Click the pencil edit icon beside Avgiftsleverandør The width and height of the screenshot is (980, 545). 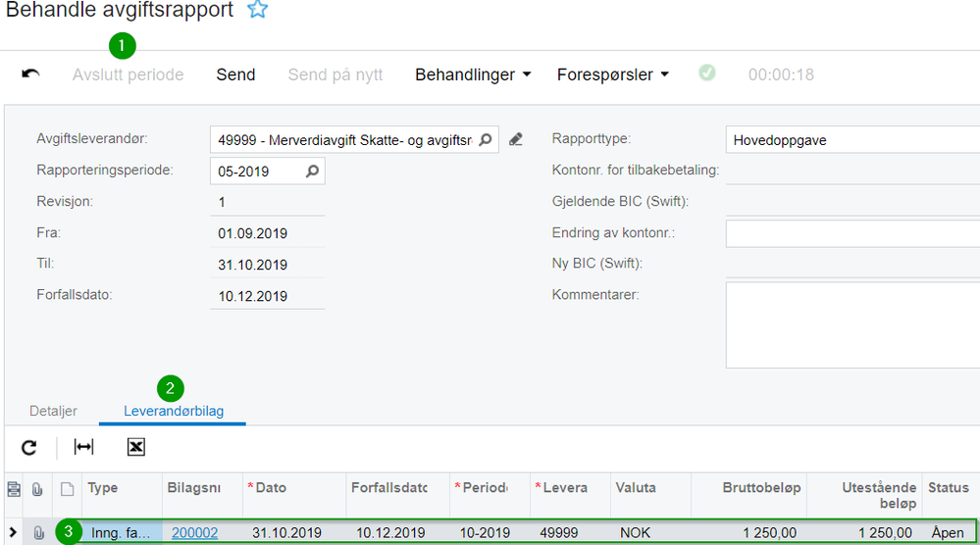(516, 139)
